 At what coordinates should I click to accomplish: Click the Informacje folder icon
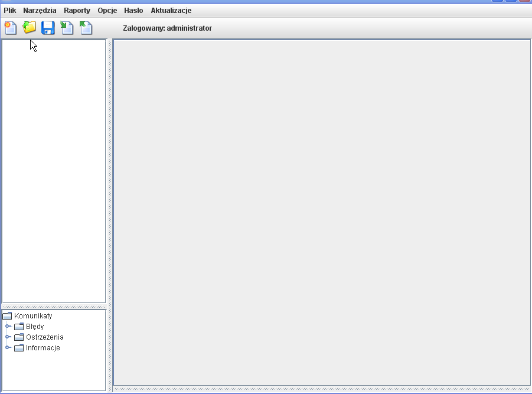[x=19, y=348]
